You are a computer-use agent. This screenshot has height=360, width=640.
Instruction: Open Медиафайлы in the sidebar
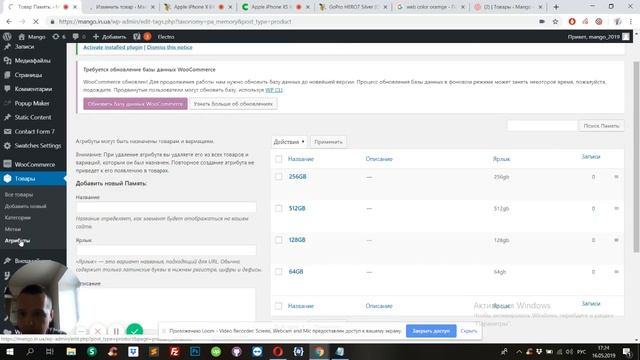[x=33, y=60]
